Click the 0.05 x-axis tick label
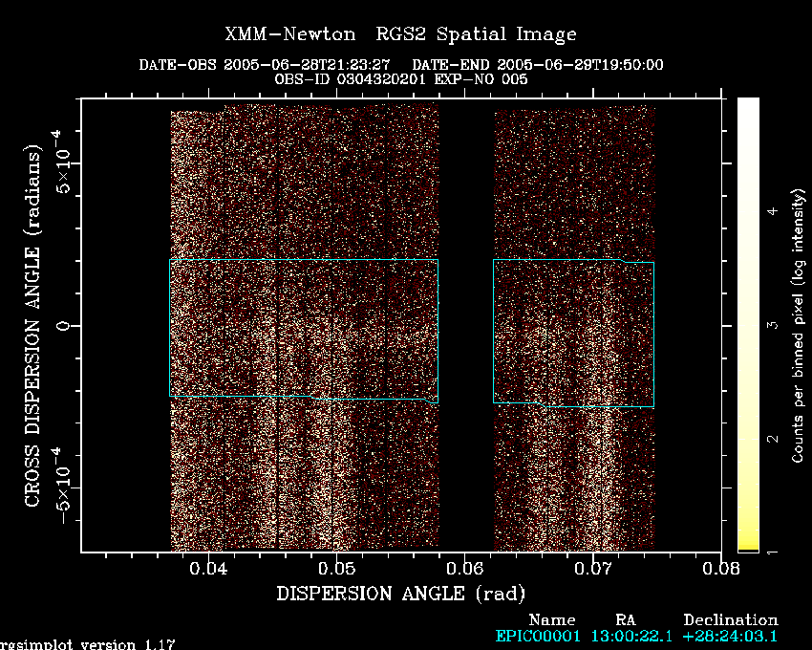 (x=336, y=569)
